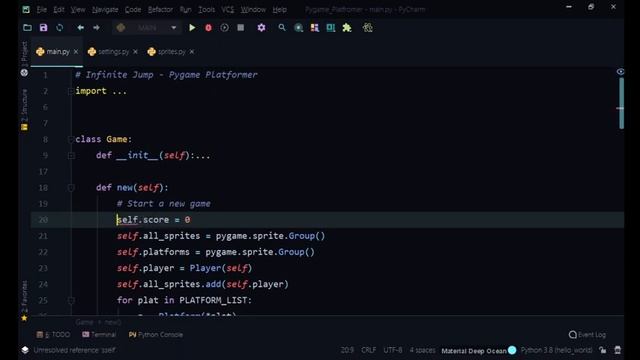Click the teal round search toolbar icon

click(299, 28)
